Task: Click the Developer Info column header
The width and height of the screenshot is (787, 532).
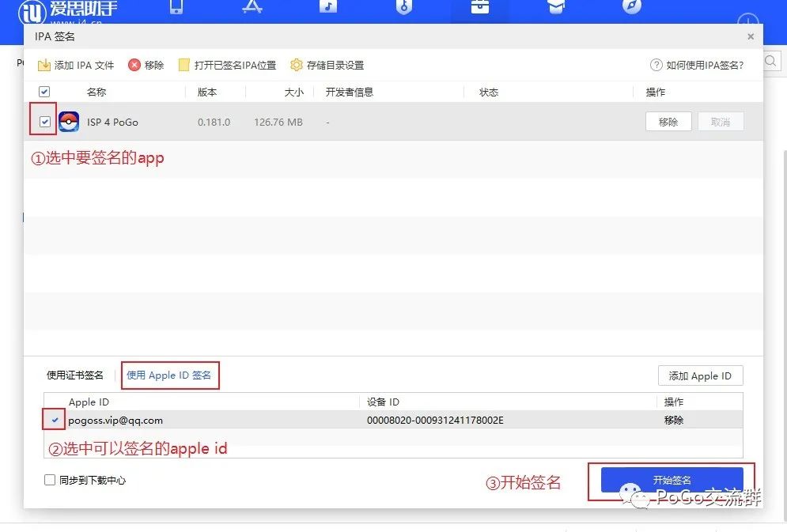Action: (350, 92)
